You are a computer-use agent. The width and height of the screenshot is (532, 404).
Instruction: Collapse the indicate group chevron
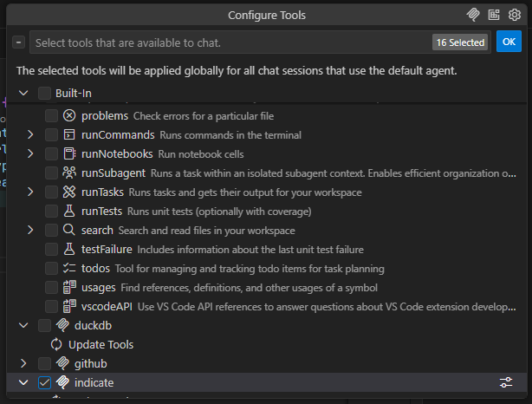tap(23, 382)
